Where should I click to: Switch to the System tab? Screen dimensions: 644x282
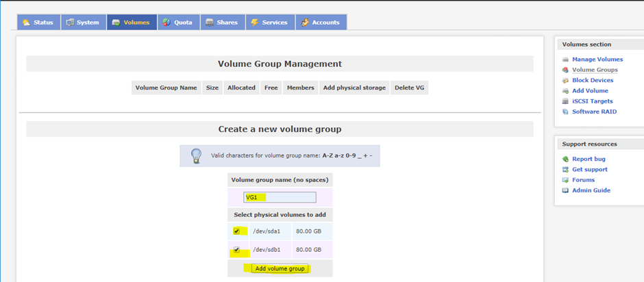(84, 22)
